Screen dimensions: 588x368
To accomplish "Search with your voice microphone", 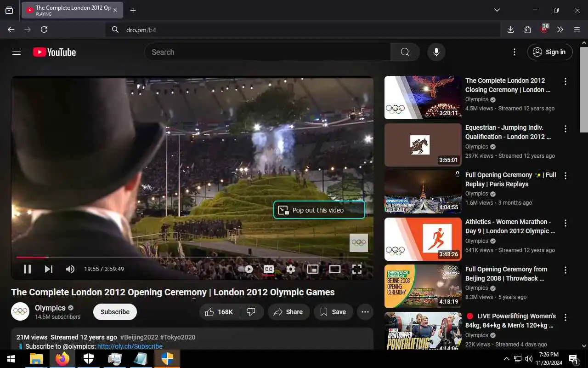I will 436,52.
